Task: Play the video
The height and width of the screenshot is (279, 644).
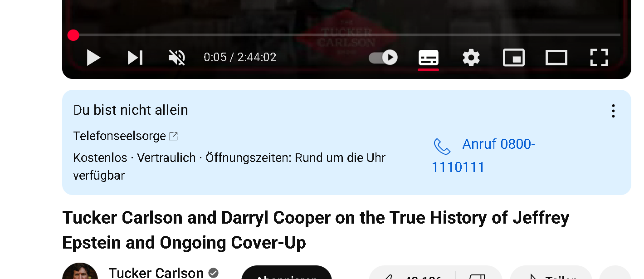Action: [x=93, y=58]
